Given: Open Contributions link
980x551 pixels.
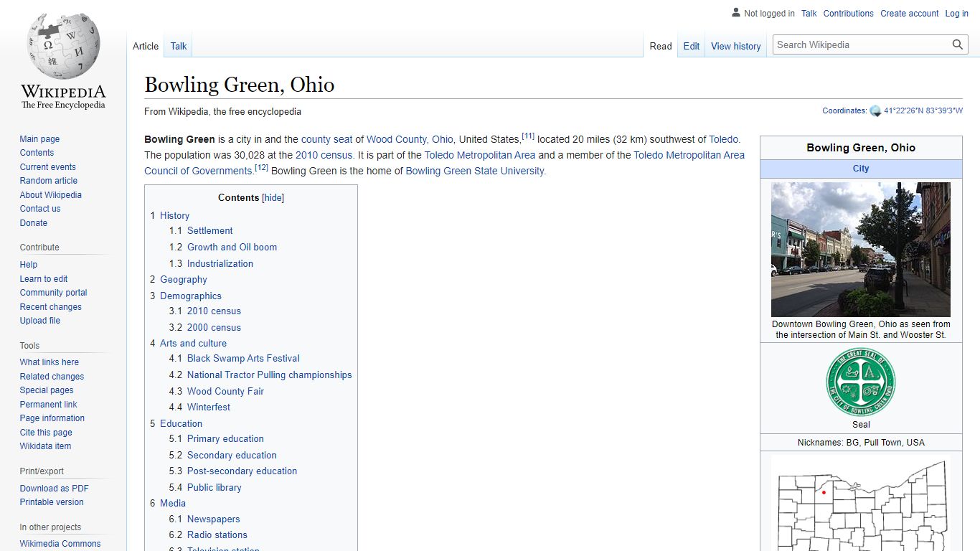Looking at the screenshot, I should tap(849, 14).
